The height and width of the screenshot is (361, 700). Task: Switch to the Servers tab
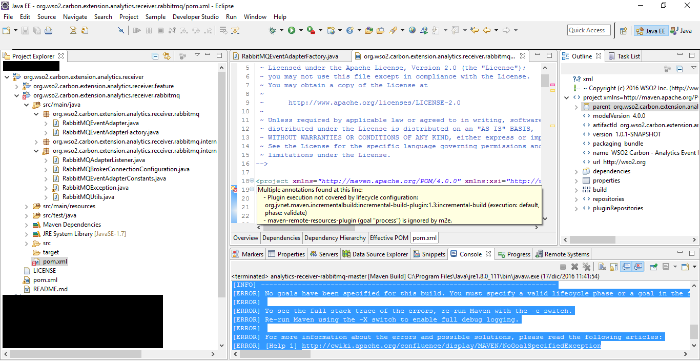324,254
